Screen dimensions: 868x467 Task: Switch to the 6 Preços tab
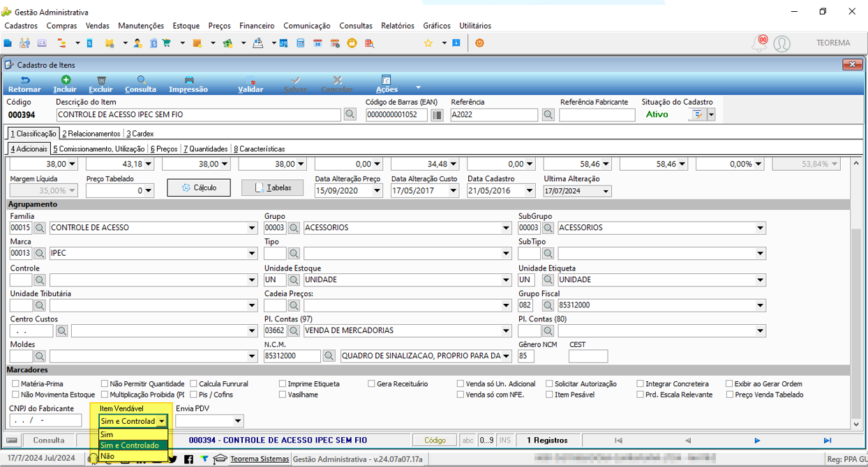[164, 148]
